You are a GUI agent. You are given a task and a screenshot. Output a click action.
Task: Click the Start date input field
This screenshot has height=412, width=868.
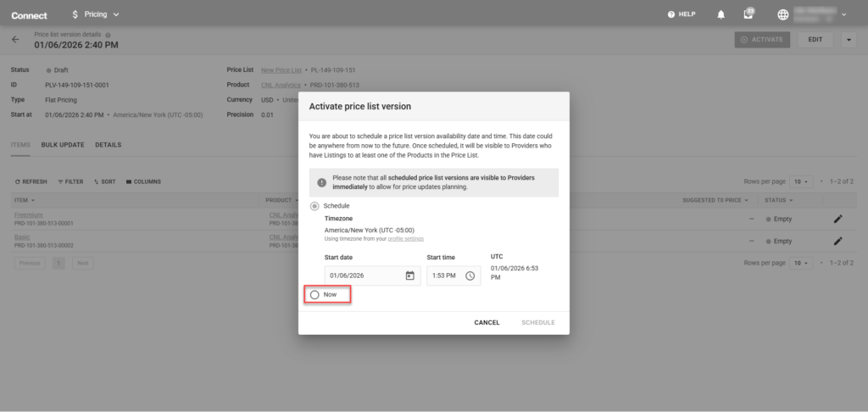pos(363,276)
